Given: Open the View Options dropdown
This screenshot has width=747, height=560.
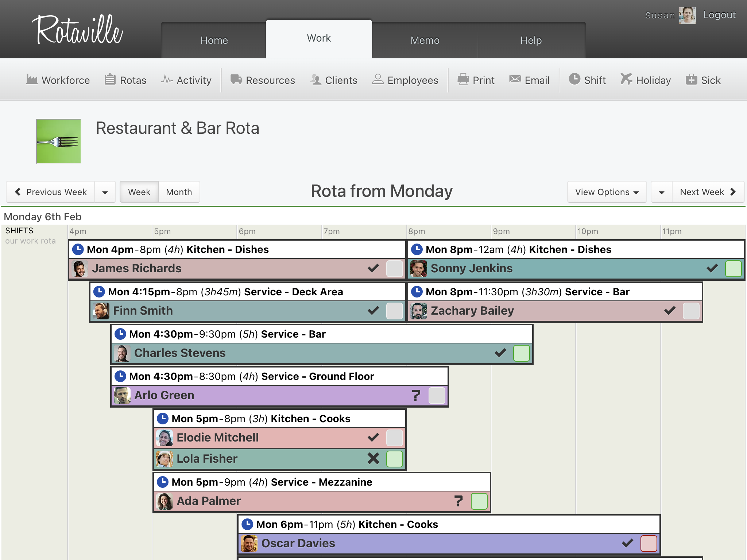Looking at the screenshot, I should coord(607,192).
